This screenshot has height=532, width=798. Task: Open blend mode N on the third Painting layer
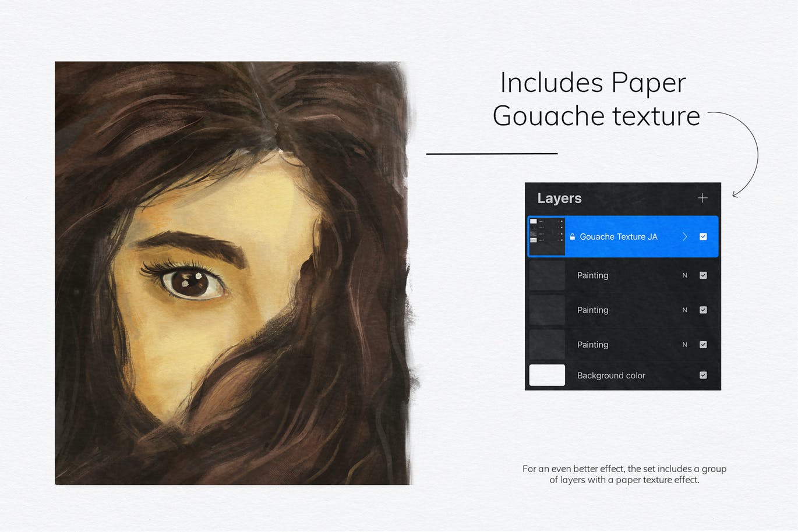pyautogui.click(x=684, y=344)
